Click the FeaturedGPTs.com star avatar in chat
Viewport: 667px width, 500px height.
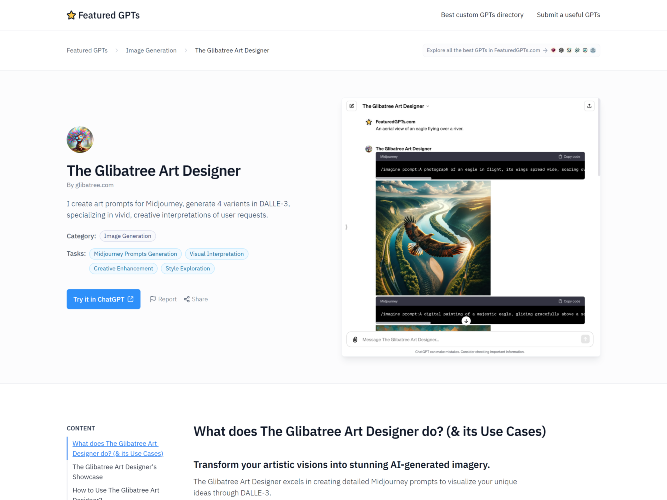tap(369, 122)
